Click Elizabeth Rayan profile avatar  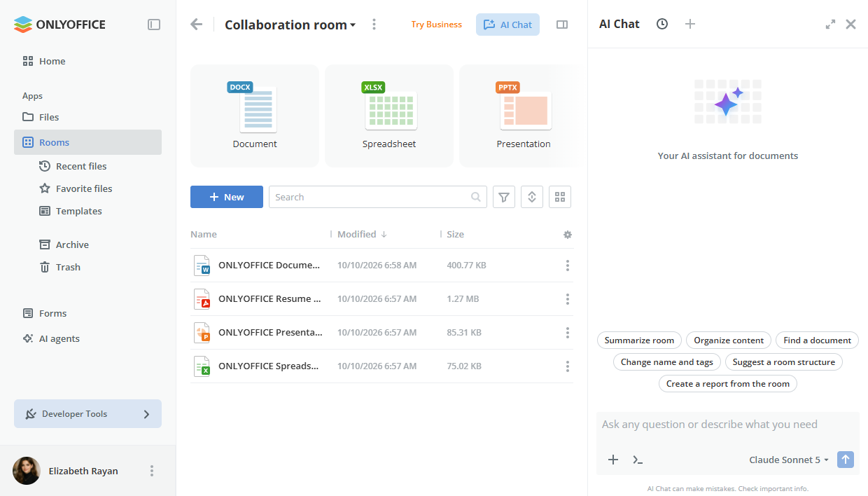(x=27, y=471)
